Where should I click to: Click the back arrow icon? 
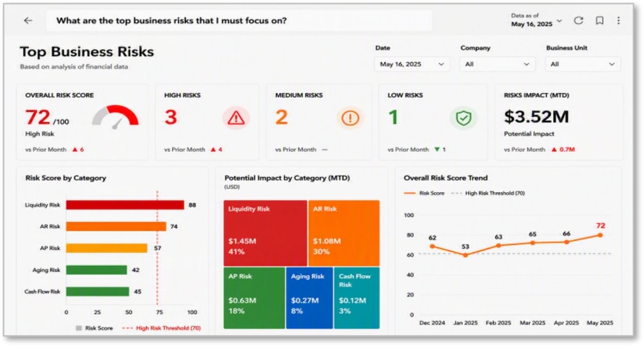(x=28, y=20)
